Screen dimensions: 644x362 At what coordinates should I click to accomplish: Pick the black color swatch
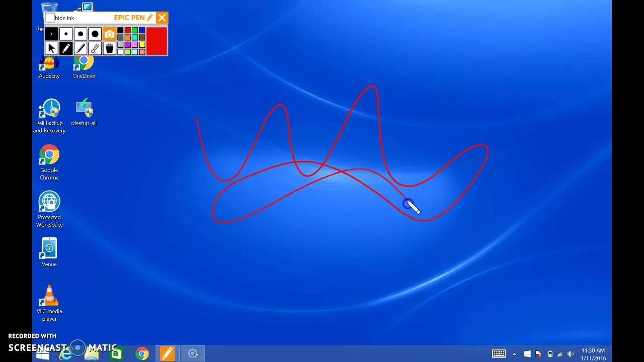point(120,30)
